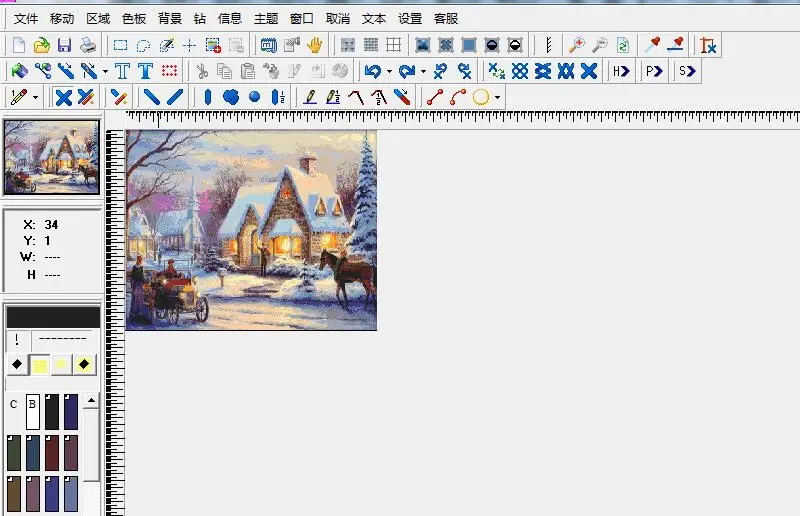Click the yellow square stitch indicator

coord(40,365)
